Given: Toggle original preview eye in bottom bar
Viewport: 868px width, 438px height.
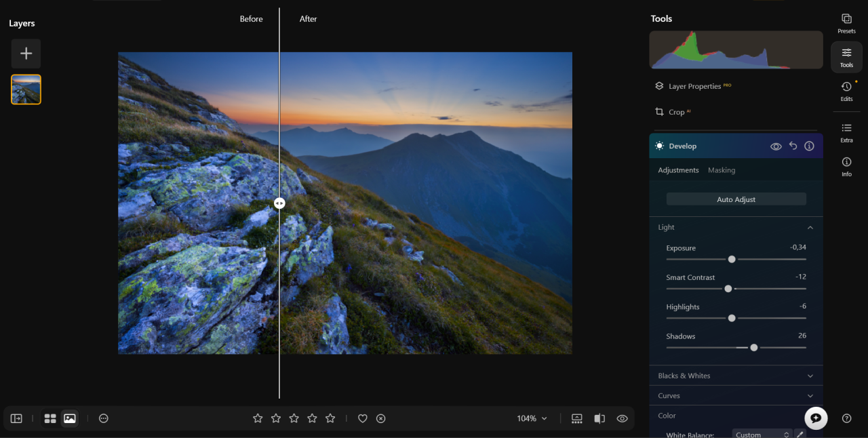Looking at the screenshot, I should [622, 418].
